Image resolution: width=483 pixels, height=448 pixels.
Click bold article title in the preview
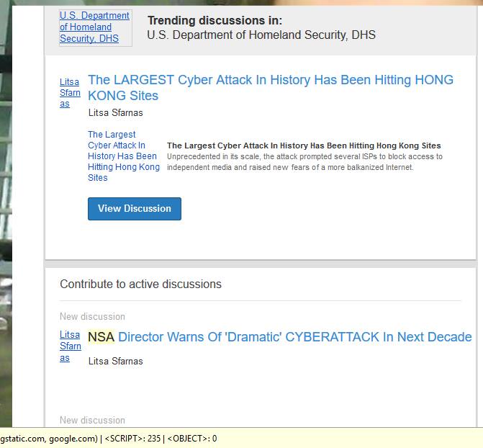304,145
